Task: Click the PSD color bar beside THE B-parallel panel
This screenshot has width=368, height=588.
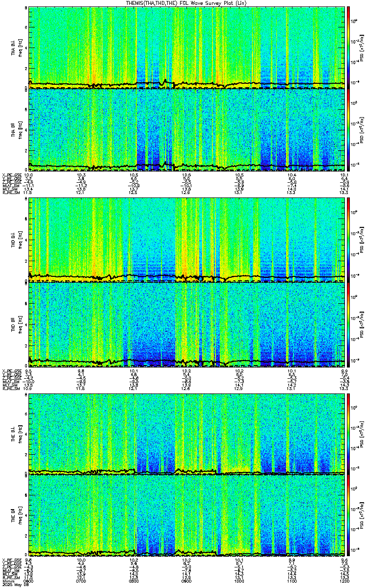Action: click(x=348, y=515)
